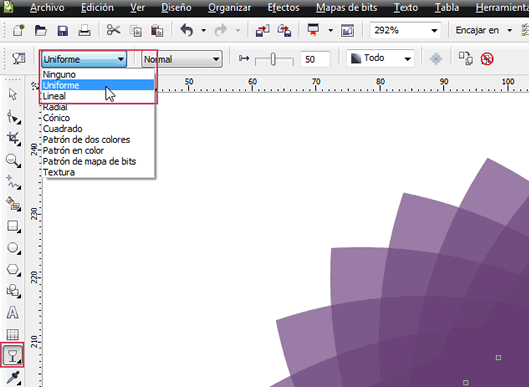Screen dimensions: 529x387
Task: Click the clear transparency button
Action: (x=487, y=59)
